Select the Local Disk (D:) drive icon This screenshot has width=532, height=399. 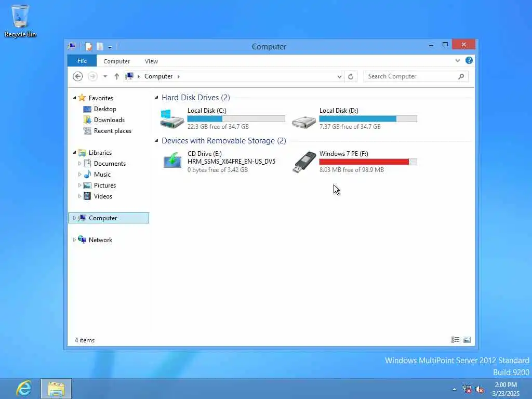pos(304,122)
